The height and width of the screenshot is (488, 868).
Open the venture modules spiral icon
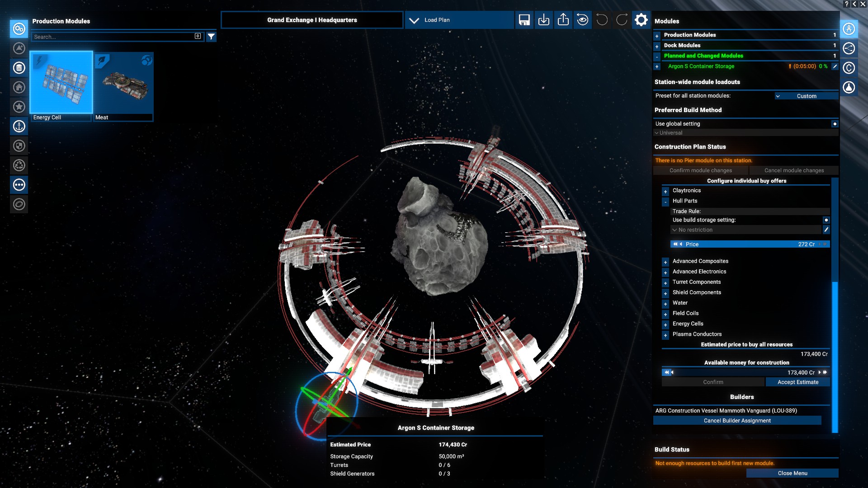pos(19,204)
